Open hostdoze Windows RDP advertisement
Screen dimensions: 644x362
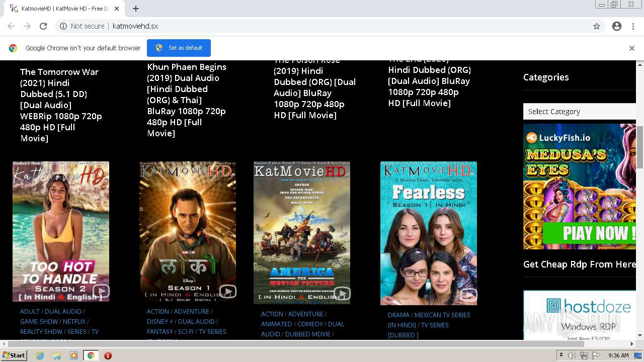(580, 315)
